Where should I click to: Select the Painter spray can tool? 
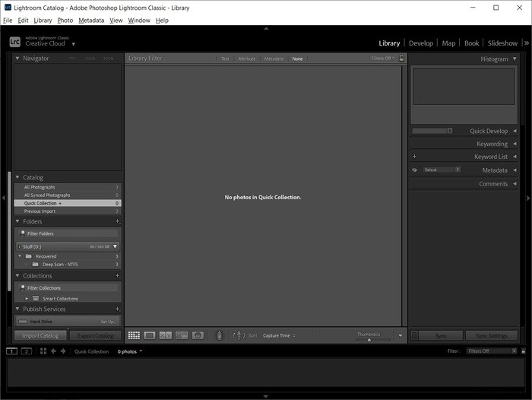click(219, 335)
